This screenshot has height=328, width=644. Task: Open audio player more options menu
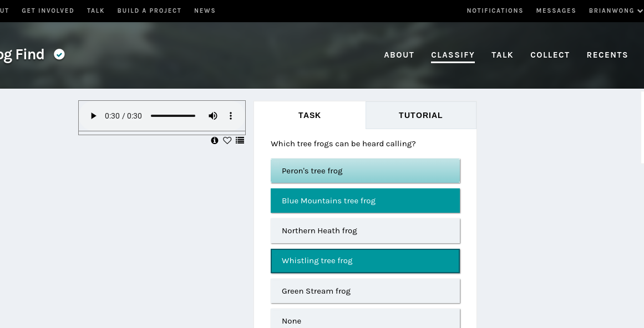(x=231, y=116)
